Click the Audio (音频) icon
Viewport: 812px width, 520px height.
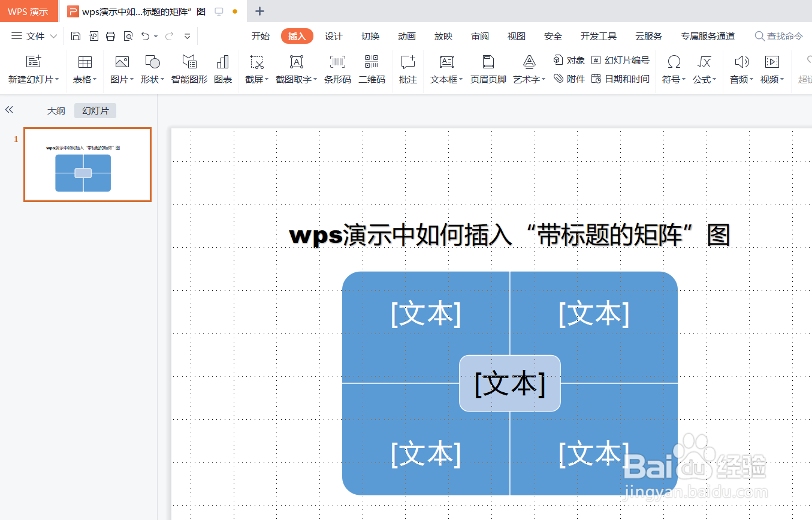742,61
